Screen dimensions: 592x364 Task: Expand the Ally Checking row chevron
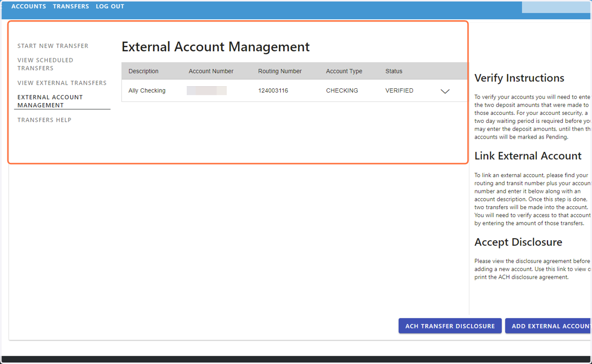pos(445,91)
